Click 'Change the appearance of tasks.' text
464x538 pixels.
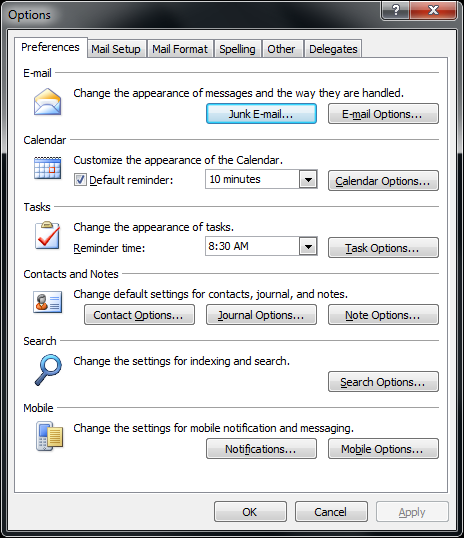click(x=153, y=227)
